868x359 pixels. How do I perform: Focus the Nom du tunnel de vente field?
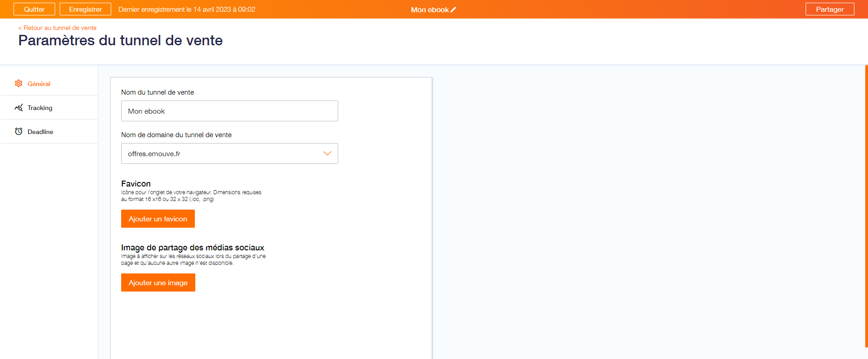(230, 111)
